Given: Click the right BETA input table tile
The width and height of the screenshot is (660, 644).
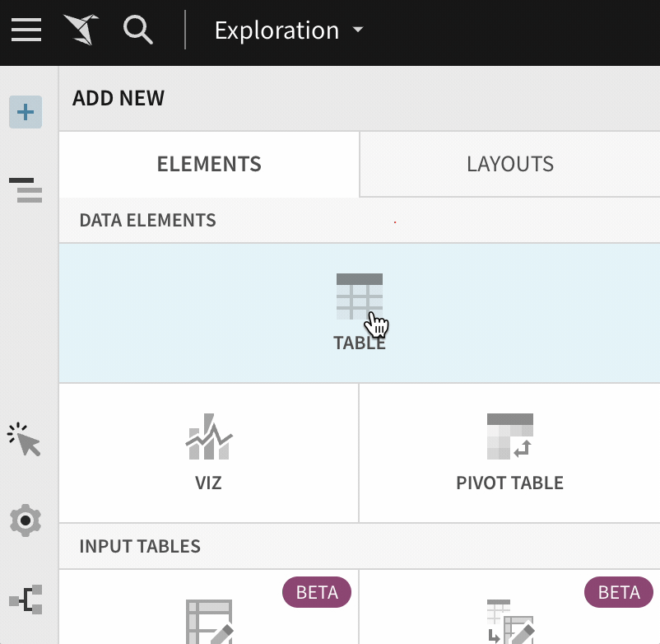Looking at the screenshot, I should (509, 614).
